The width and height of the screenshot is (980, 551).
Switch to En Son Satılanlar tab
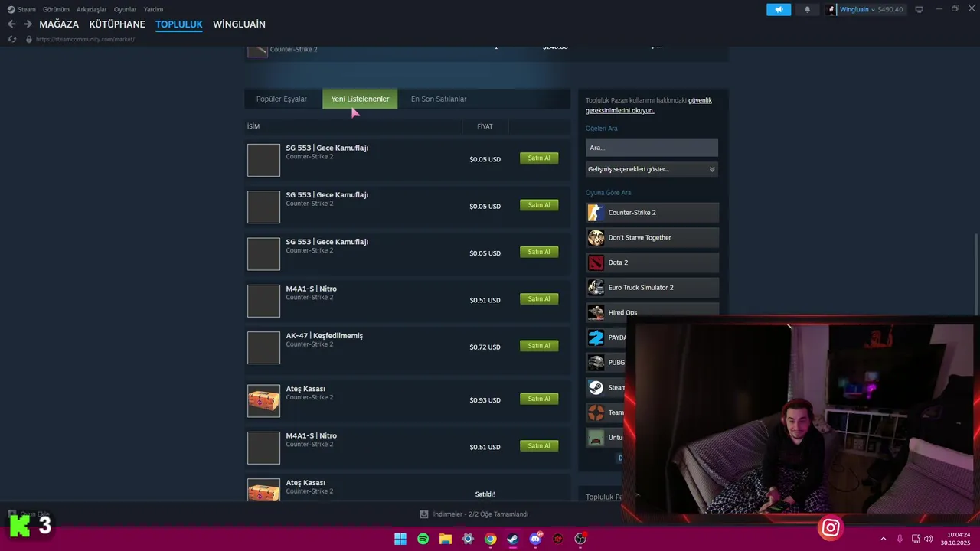pos(439,99)
